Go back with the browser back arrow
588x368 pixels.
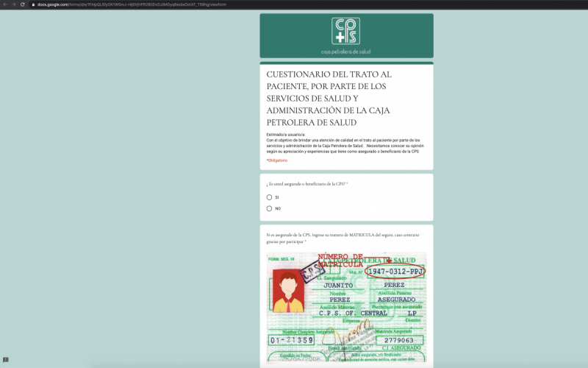5,4
